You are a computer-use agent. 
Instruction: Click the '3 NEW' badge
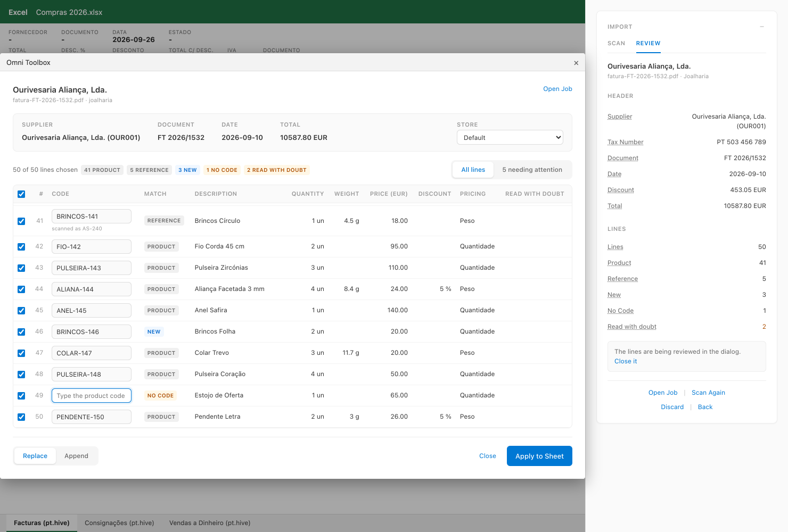pyautogui.click(x=187, y=170)
